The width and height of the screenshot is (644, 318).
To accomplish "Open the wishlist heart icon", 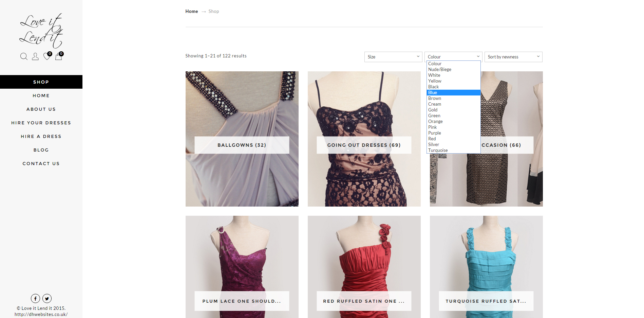I will (x=47, y=56).
